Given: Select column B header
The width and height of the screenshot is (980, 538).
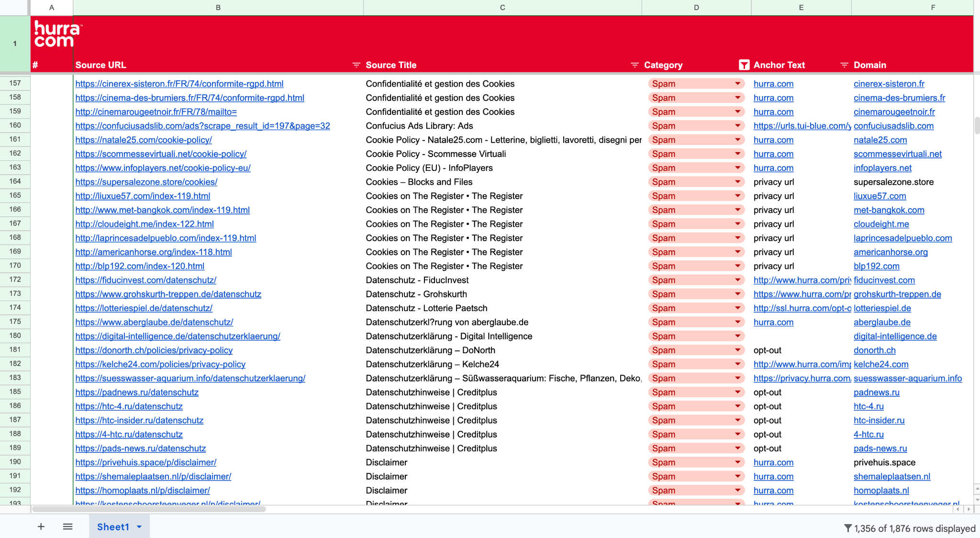Looking at the screenshot, I should (218, 8).
